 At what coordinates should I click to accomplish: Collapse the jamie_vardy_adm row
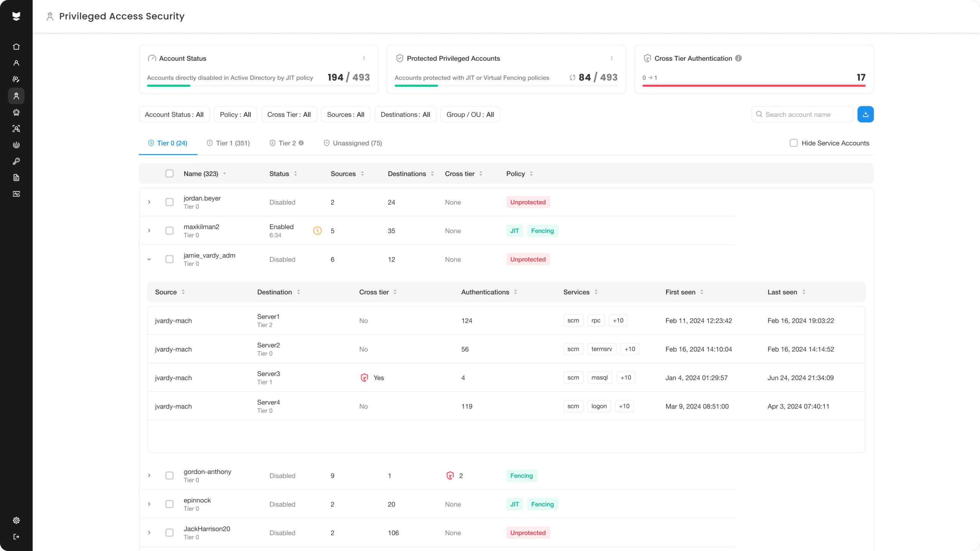pyautogui.click(x=149, y=259)
